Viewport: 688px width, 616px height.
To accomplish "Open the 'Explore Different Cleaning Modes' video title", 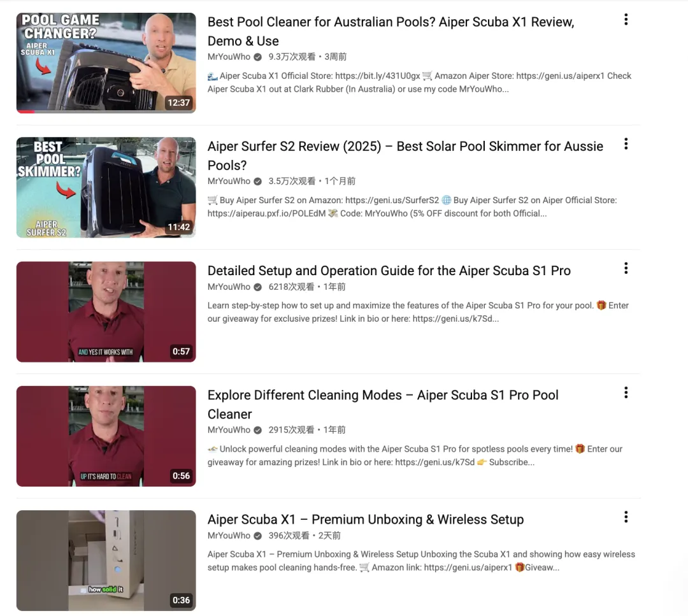I will [x=383, y=404].
